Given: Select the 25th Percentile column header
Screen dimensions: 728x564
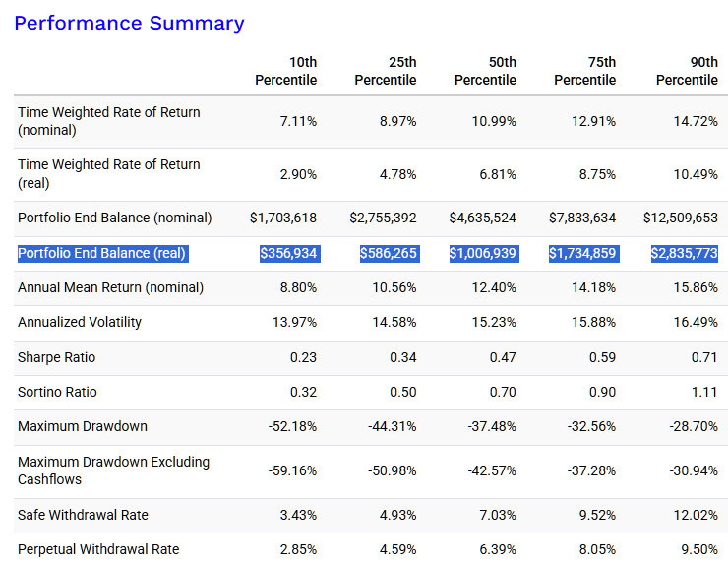Looking at the screenshot, I should point(386,71).
